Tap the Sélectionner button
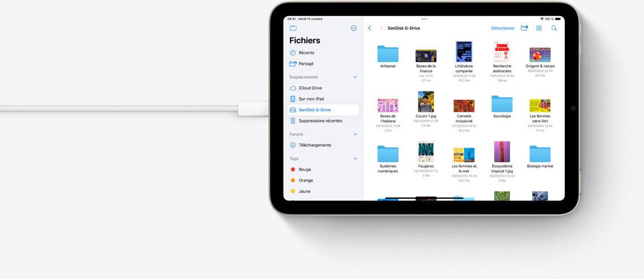The image size is (644, 279). pos(503,28)
